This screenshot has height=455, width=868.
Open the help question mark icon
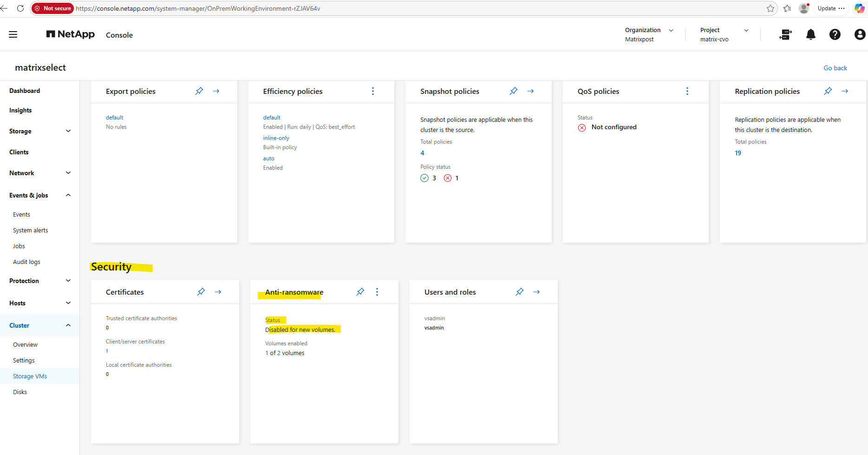[835, 34]
